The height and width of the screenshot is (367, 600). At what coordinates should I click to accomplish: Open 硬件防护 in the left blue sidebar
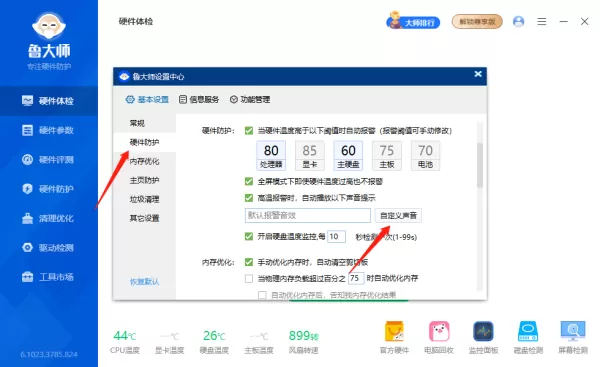49,189
